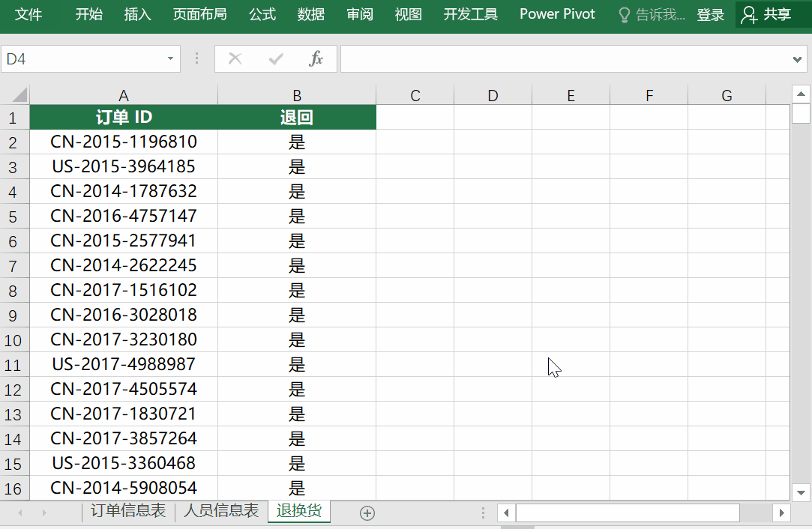Screen dimensions: 812x529
Task: Select column C header
Action: coord(415,95)
